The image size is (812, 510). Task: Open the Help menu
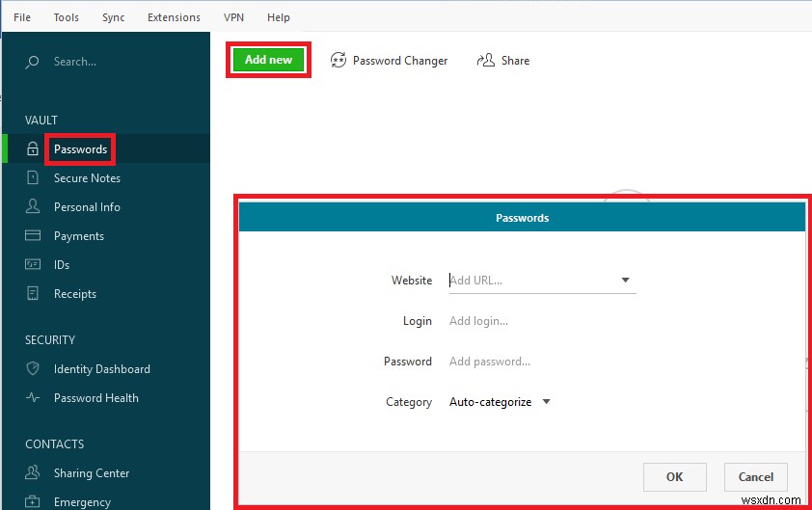(278, 17)
